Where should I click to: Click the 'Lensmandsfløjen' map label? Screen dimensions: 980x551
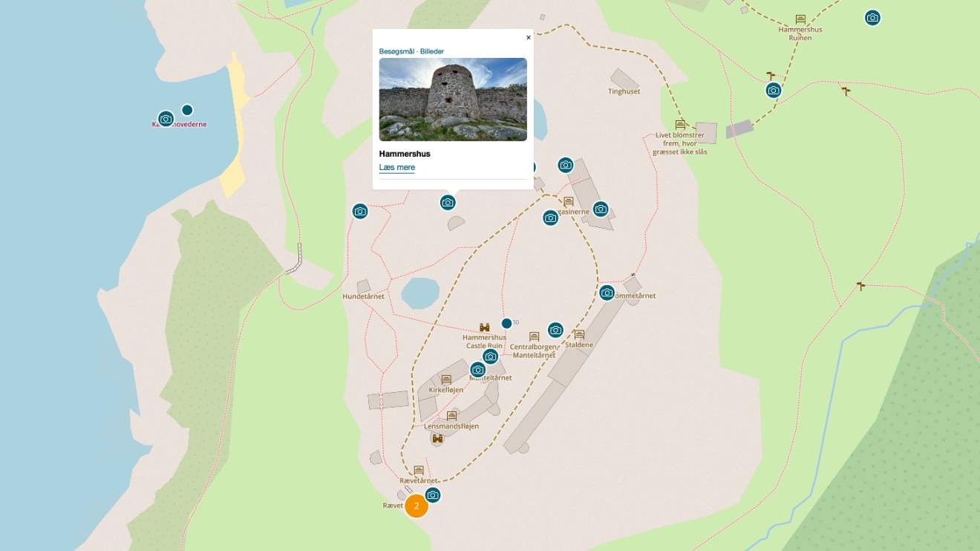451,426
